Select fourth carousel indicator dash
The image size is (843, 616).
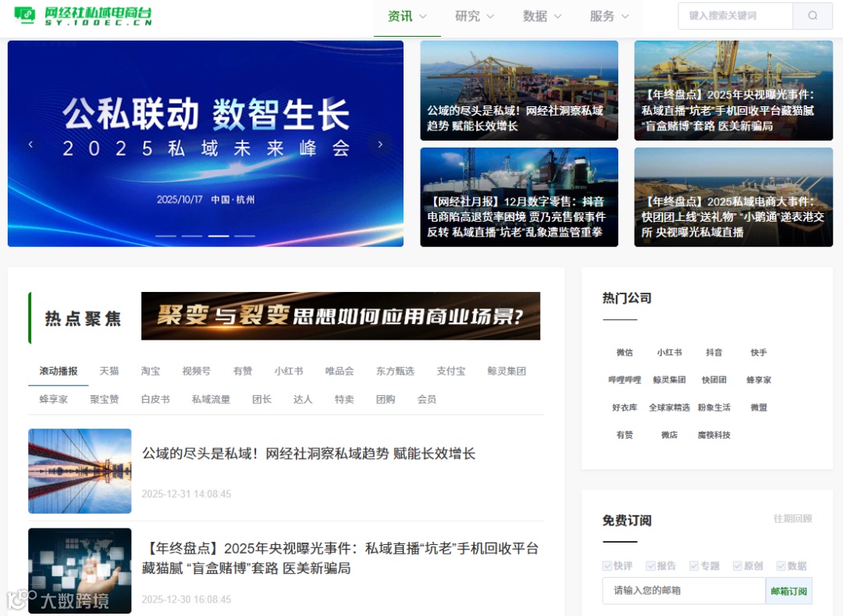tap(244, 236)
